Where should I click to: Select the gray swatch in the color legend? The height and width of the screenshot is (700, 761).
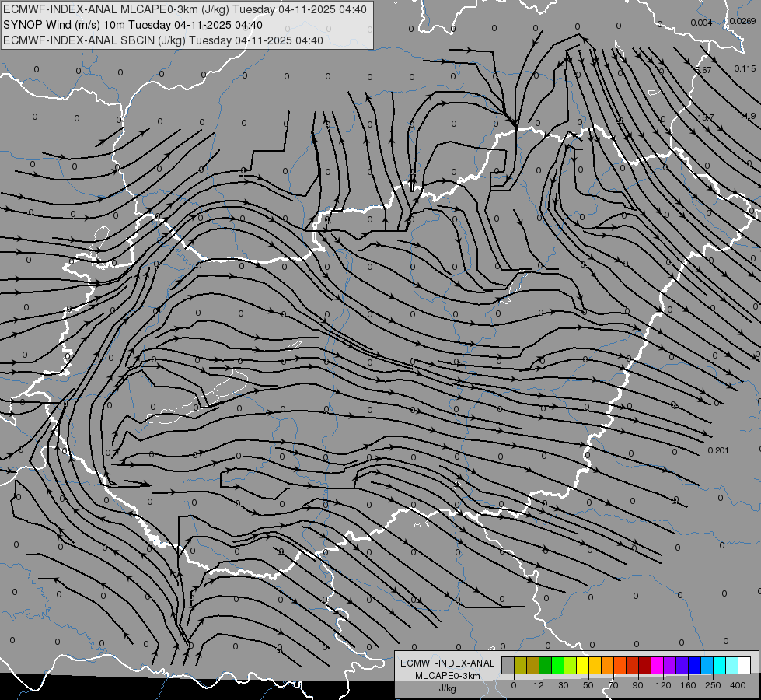pos(508,666)
